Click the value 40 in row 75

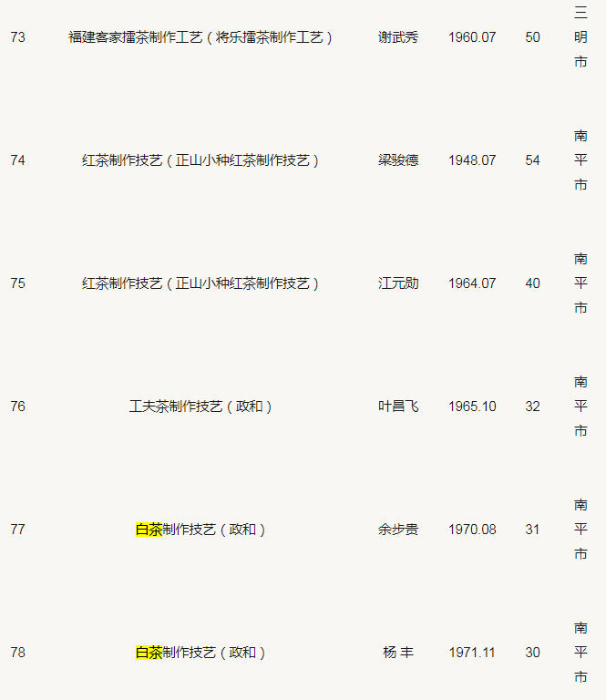[x=532, y=283]
